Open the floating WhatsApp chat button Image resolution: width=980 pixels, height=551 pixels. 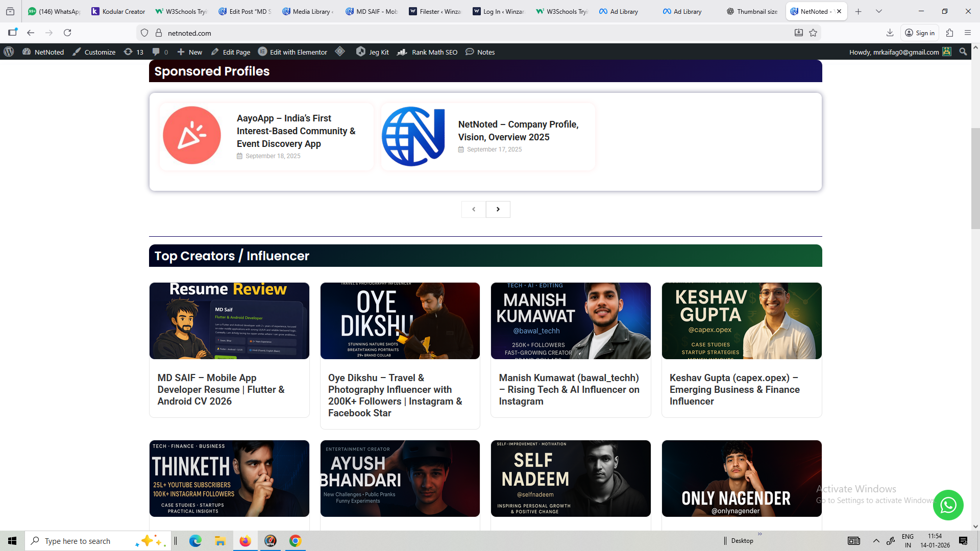[x=948, y=505]
